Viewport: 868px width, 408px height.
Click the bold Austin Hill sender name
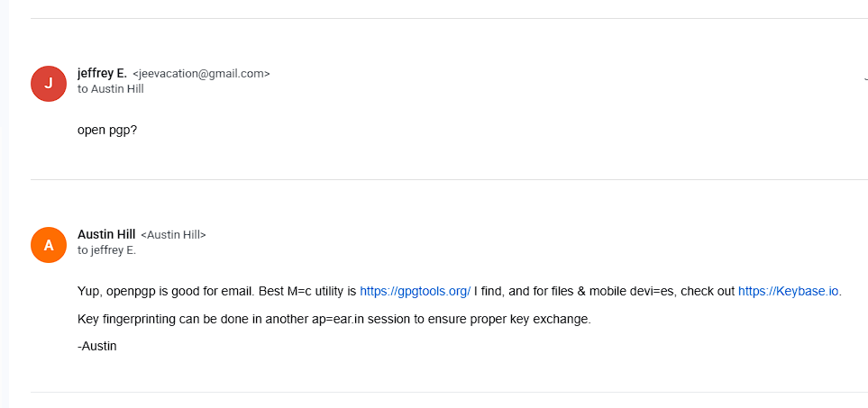[106, 234]
